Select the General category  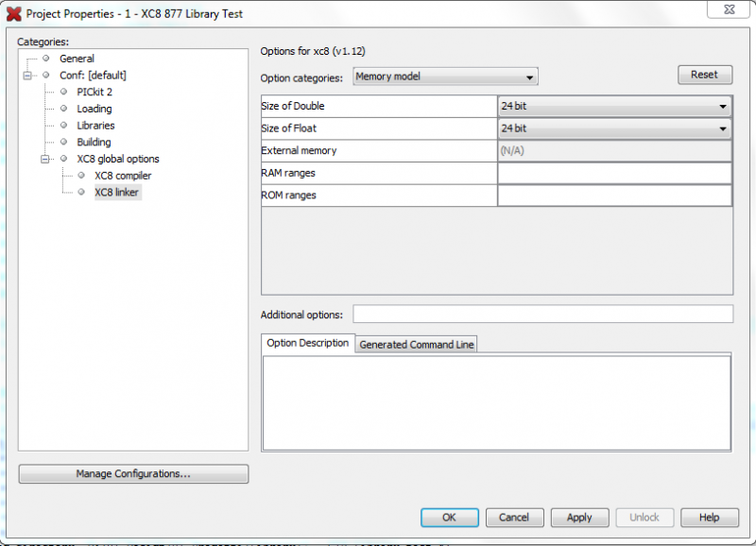point(77,59)
